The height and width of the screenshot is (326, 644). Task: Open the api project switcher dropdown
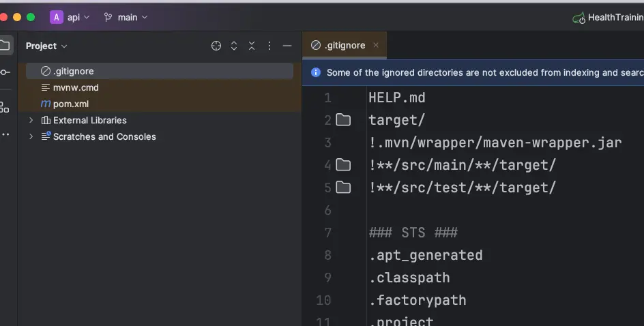coord(70,17)
